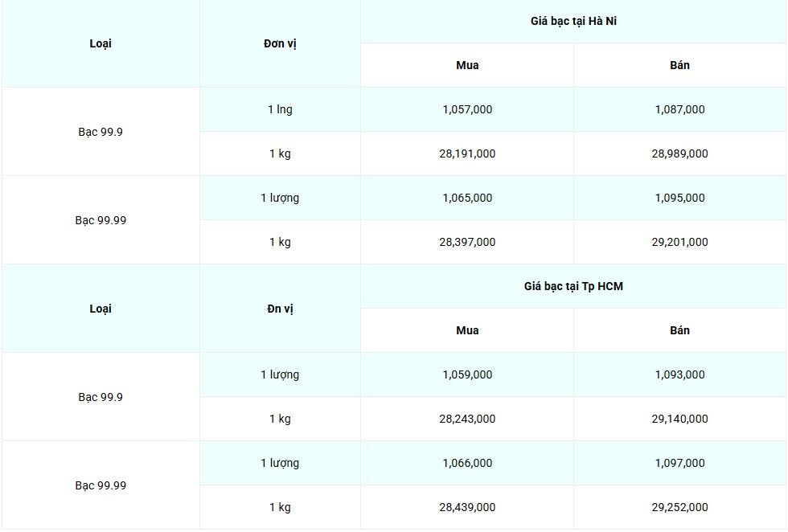788x532 pixels.
Task: Click the buy price 1,065,000
Action: (x=467, y=198)
